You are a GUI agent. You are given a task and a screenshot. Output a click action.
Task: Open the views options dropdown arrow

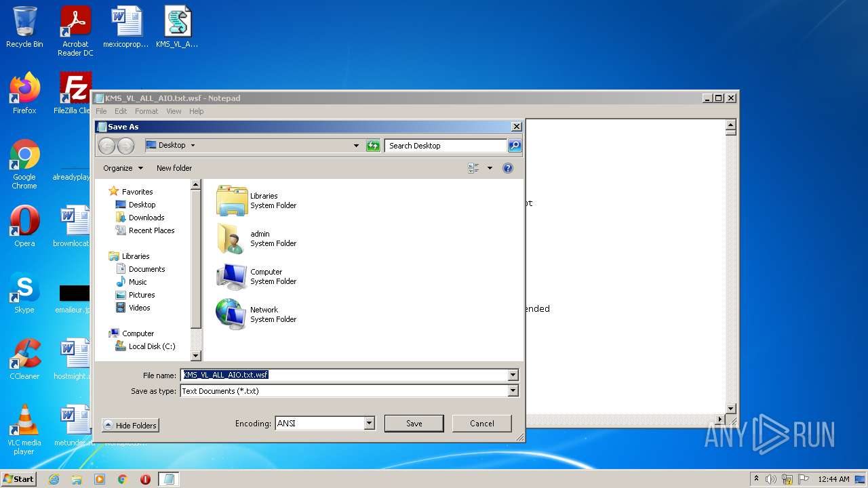(490, 168)
